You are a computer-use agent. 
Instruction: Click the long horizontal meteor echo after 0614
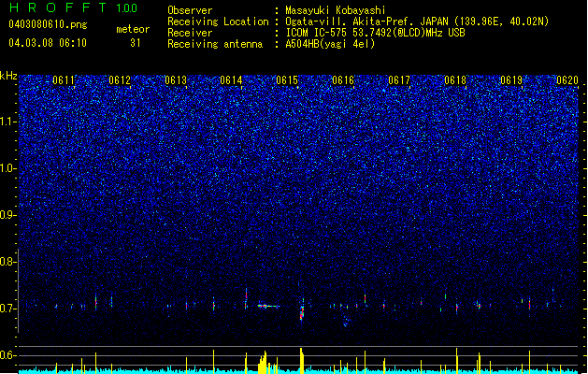268,306
